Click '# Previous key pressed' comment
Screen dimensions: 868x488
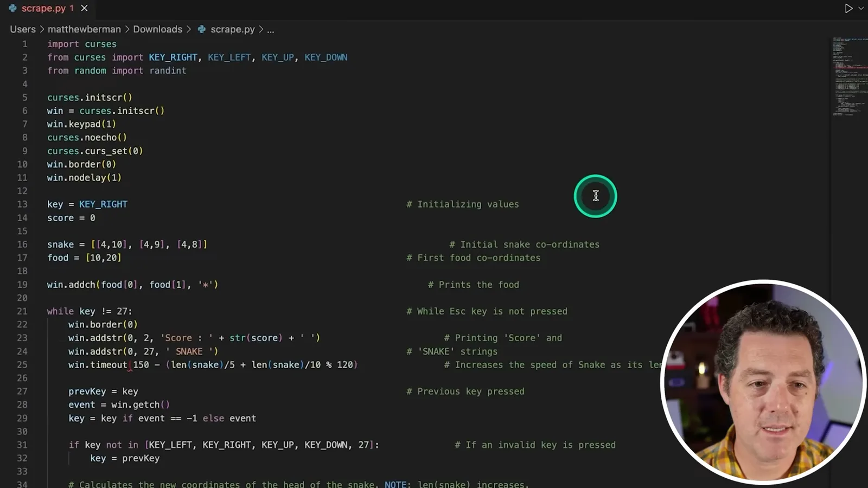click(465, 391)
